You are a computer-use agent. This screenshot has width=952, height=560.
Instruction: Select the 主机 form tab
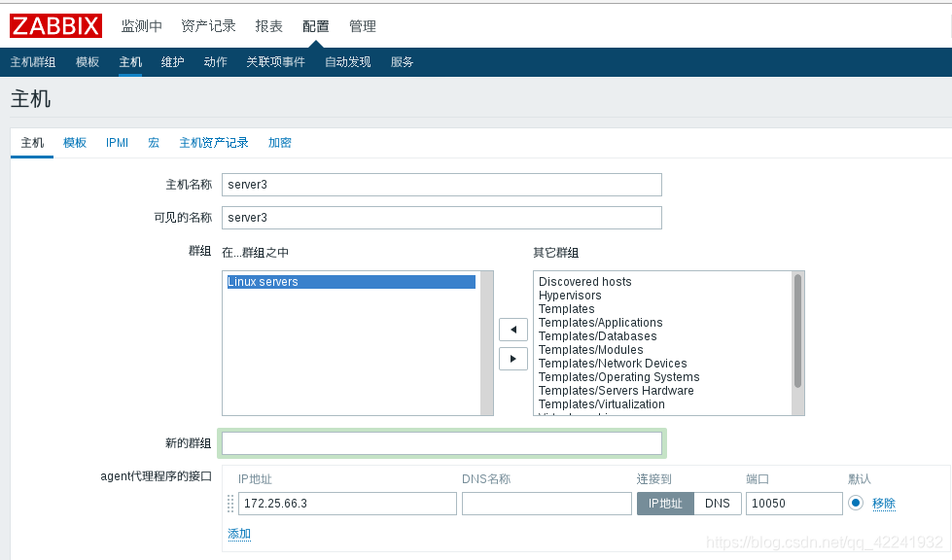[32, 143]
